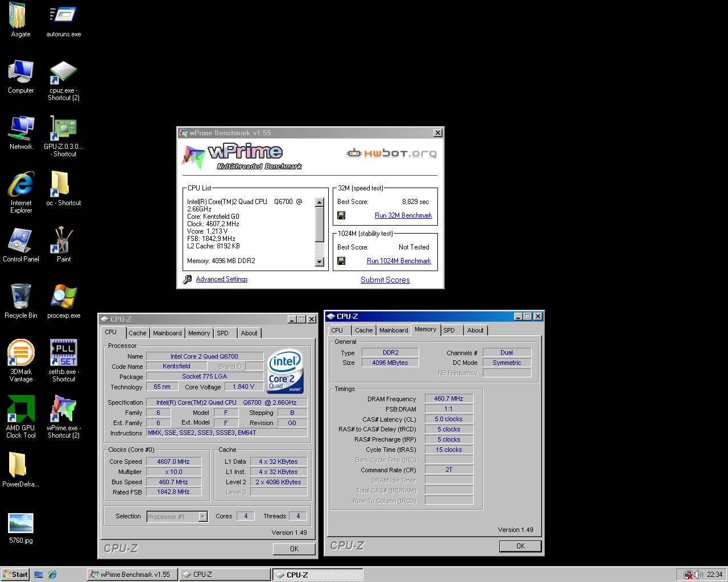Launch wPrime.exe - Shortcut (2) icon

[x=63, y=417]
